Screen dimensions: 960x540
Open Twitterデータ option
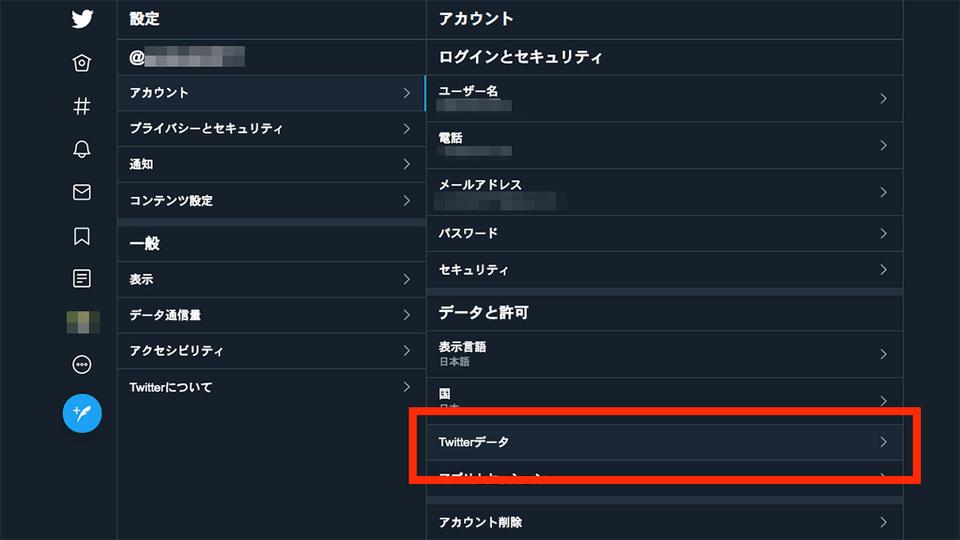click(664, 442)
